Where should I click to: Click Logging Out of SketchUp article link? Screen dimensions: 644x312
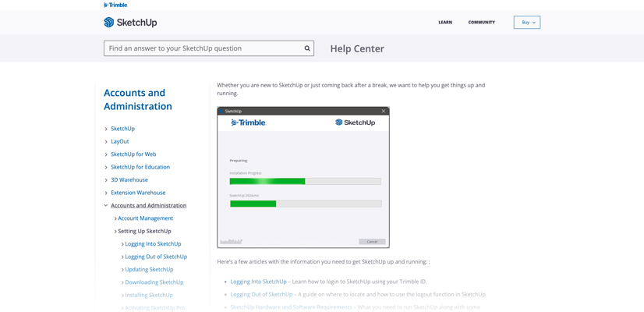262,294
